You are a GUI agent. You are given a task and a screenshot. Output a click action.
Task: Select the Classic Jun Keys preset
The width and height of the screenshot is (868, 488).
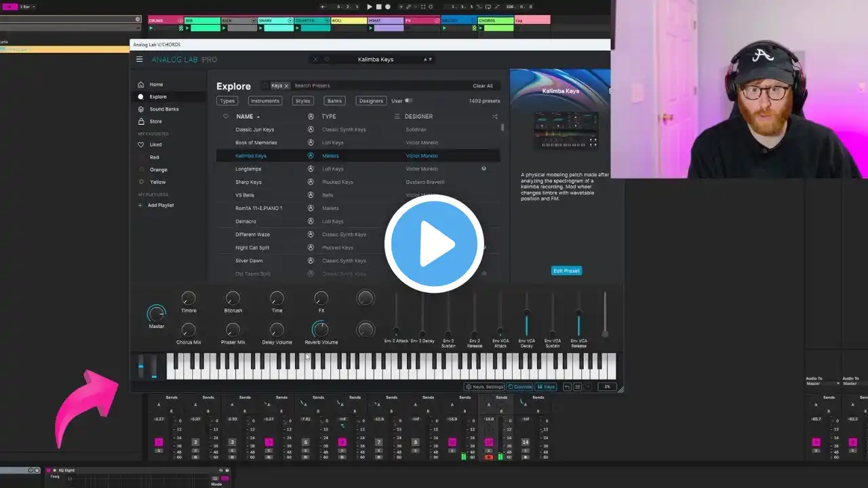358,129
